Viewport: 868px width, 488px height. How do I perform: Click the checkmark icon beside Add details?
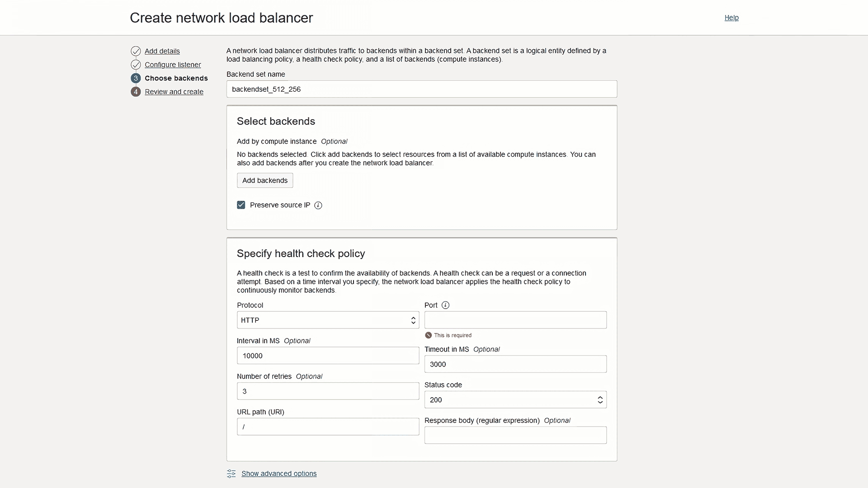[136, 51]
